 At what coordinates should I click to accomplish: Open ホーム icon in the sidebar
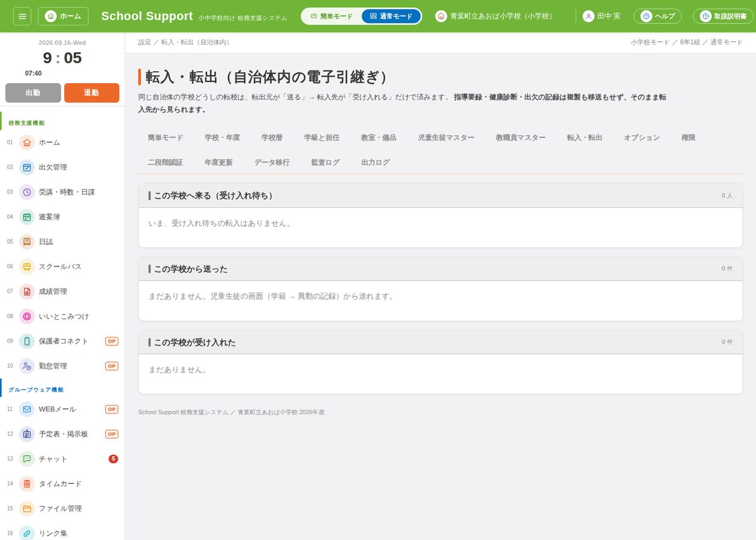(x=27, y=142)
